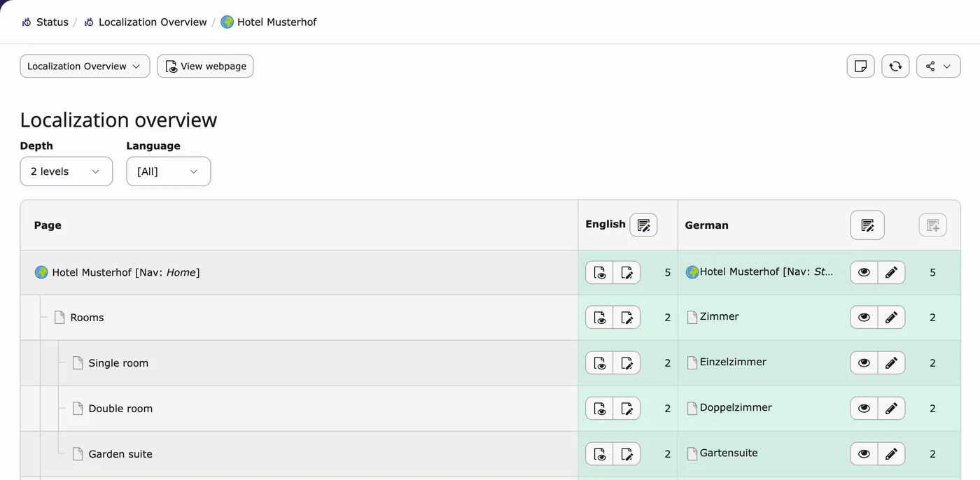The image size is (980, 480).
Task: Click the disabled create translations icon
Action: (932, 225)
